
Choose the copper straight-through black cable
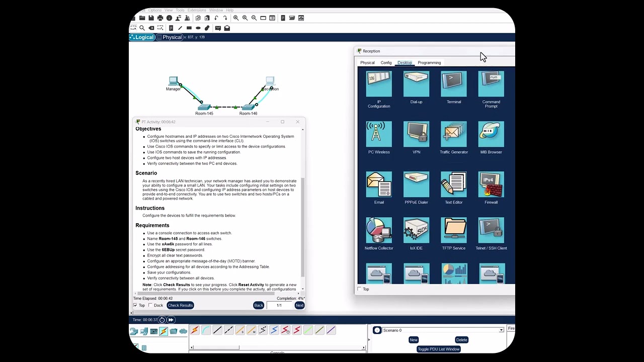217,330
